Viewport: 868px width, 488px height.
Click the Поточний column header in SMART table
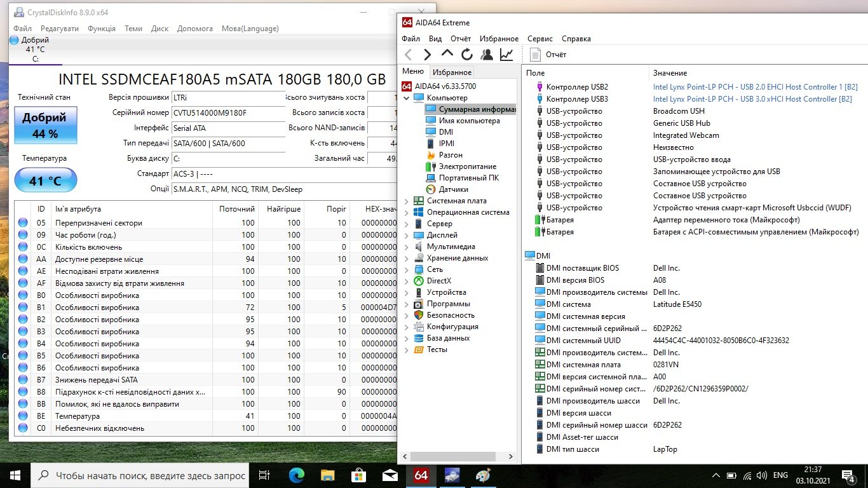237,209
